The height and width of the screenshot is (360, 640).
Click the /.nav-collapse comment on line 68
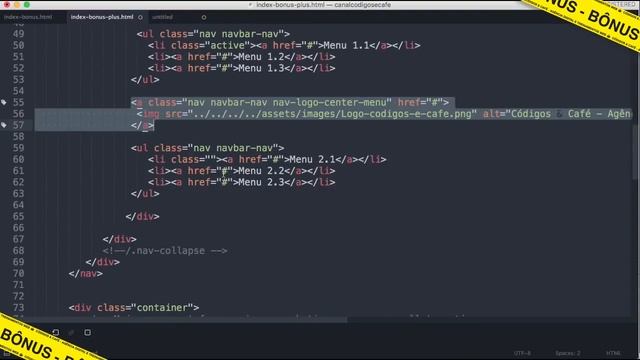click(x=165, y=251)
